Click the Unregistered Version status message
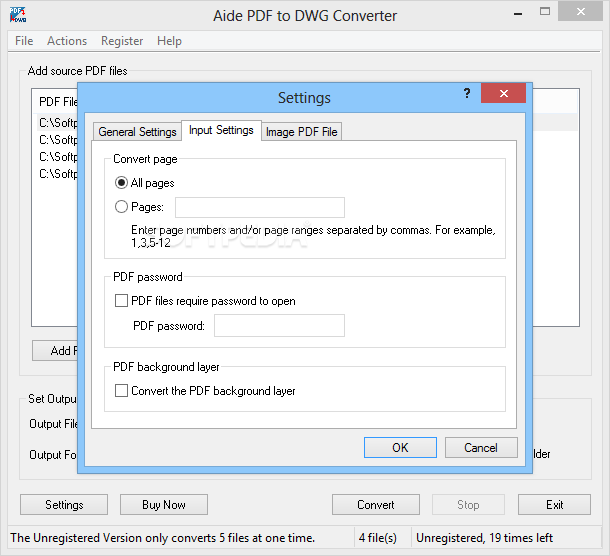Screen dimensions: 610x556 (163, 538)
